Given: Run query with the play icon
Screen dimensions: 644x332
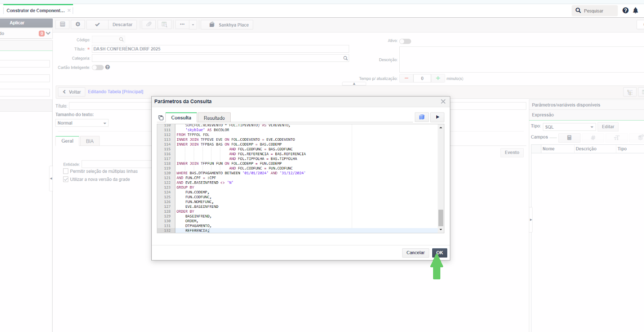Looking at the screenshot, I should coord(438,117).
